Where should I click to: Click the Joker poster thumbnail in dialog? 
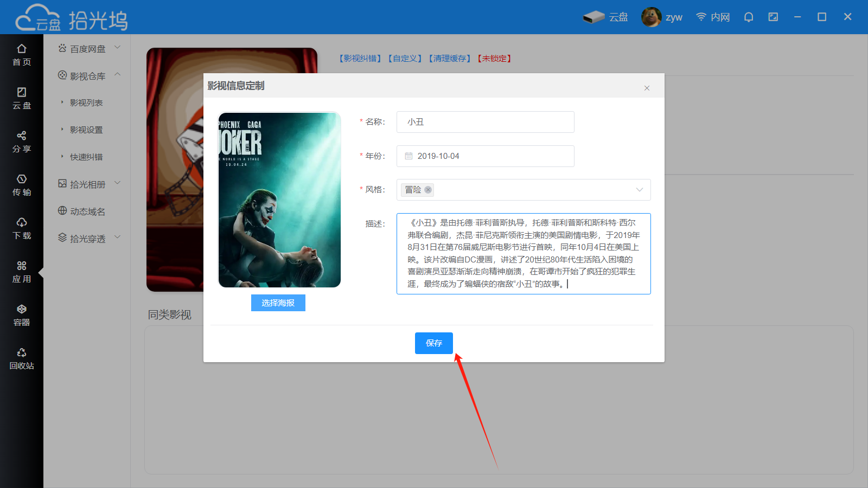pyautogui.click(x=279, y=200)
